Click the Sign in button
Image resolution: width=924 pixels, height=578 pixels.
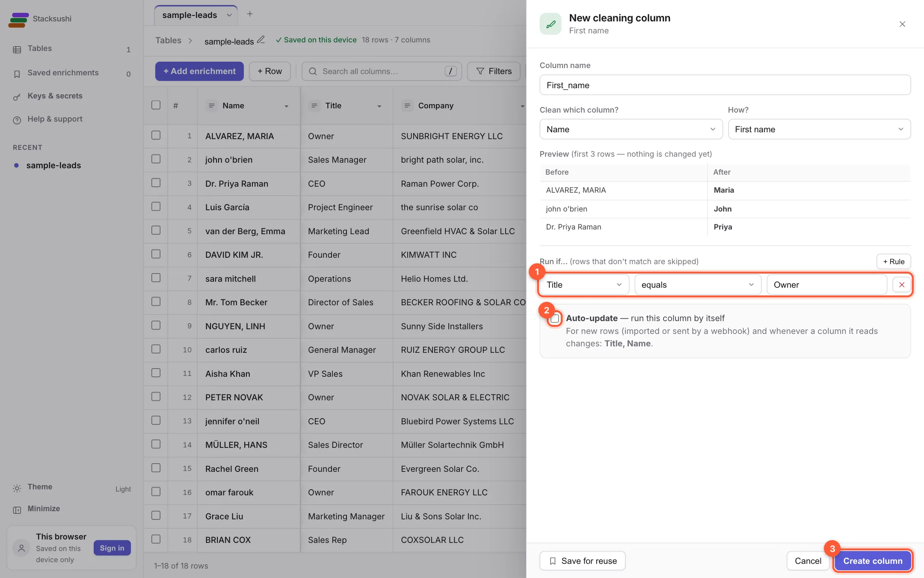click(112, 548)
